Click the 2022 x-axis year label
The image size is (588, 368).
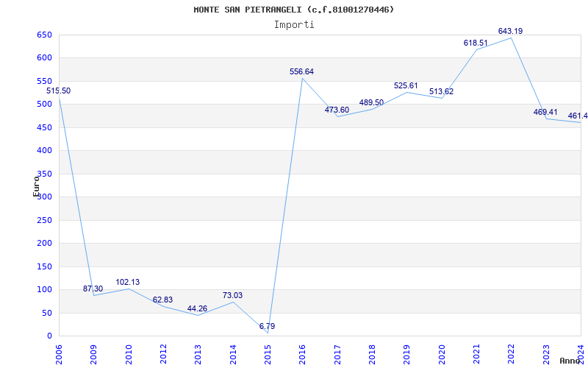[511, 350]
